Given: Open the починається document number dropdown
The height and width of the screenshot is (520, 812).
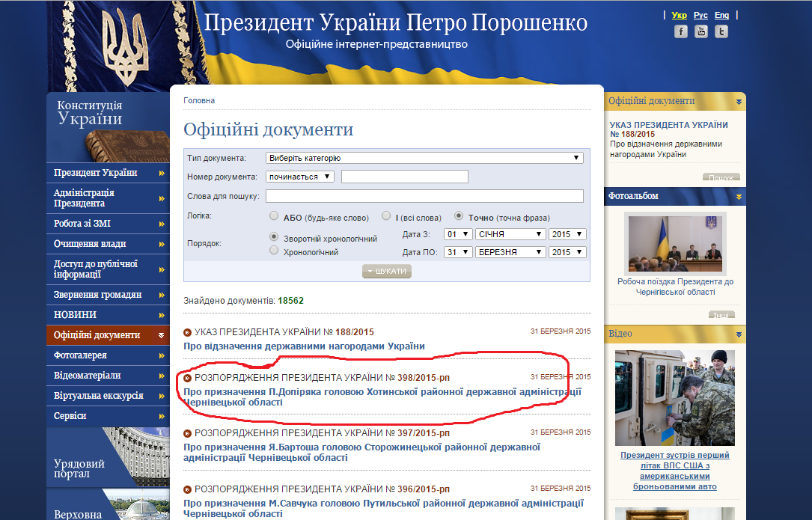Looking at the screenshot, I should (301, 177).
